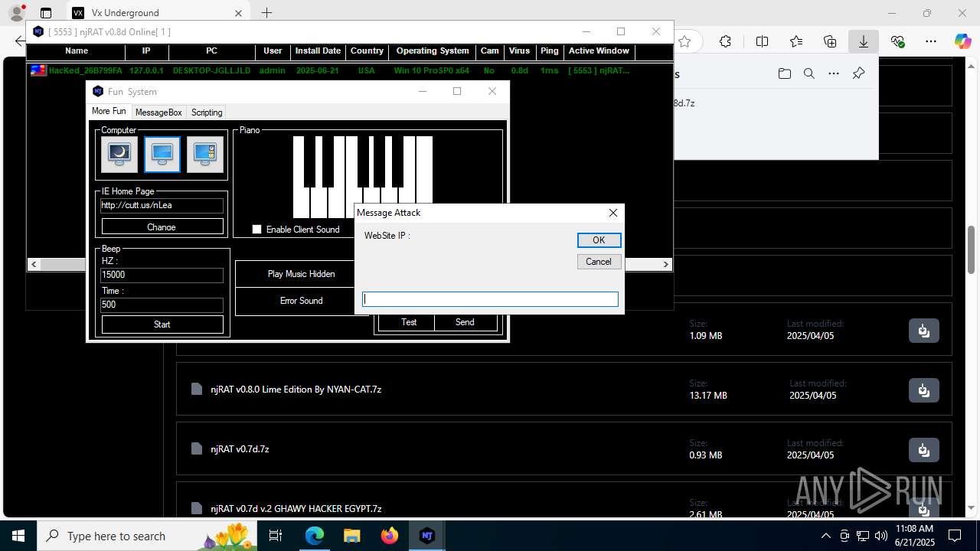Image resolution: width=980 pixels, height=551 pixels.
Task: Click the split screen icon
Action: click(x=762, y=41)
